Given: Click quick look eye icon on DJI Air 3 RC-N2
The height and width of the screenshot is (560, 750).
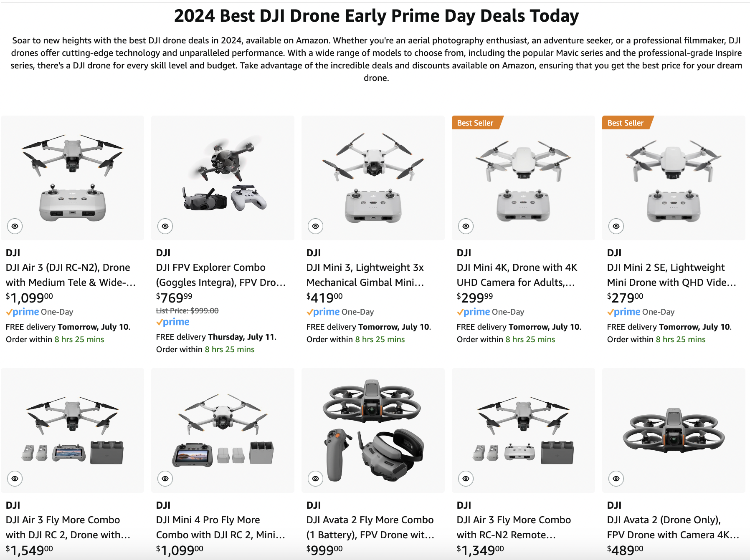Looking at the screenshot, I should (x=15, y=226).
